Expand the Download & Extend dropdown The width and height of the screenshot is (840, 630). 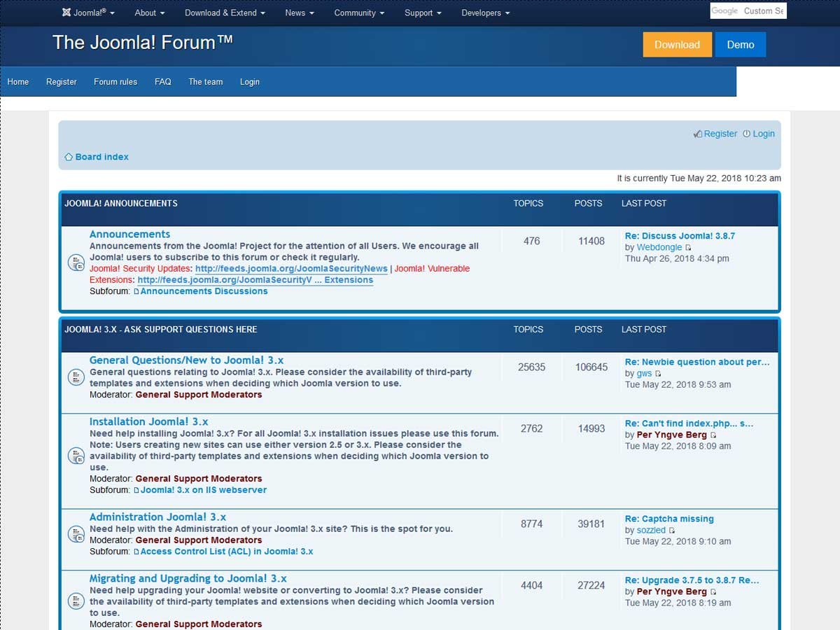[225, 13]
